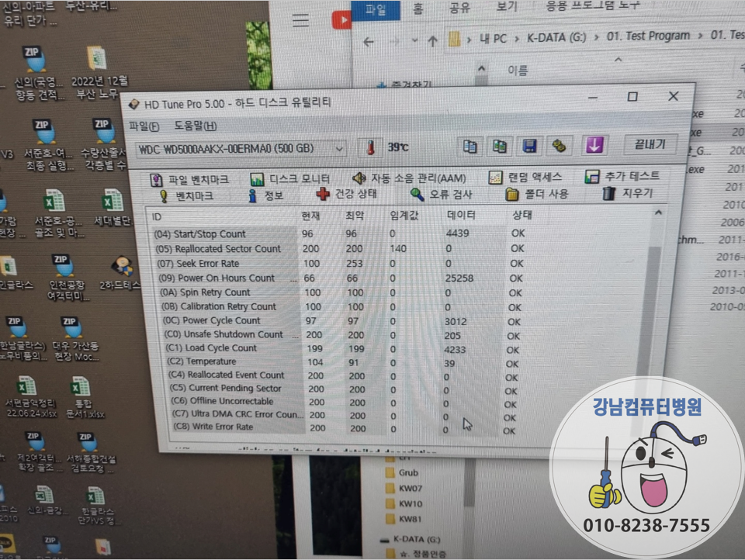This screenshot has height=560, width=745.
Task: Select (05) Reallocated Sector Count row
Action: pos(340,248)
